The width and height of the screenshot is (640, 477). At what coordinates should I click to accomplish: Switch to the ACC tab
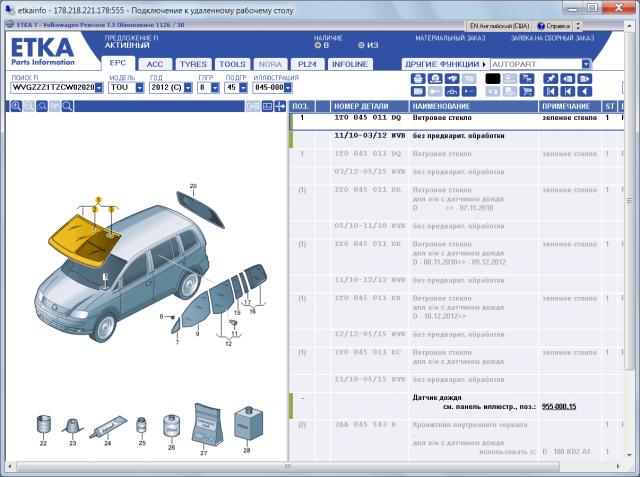coord(155,64)
